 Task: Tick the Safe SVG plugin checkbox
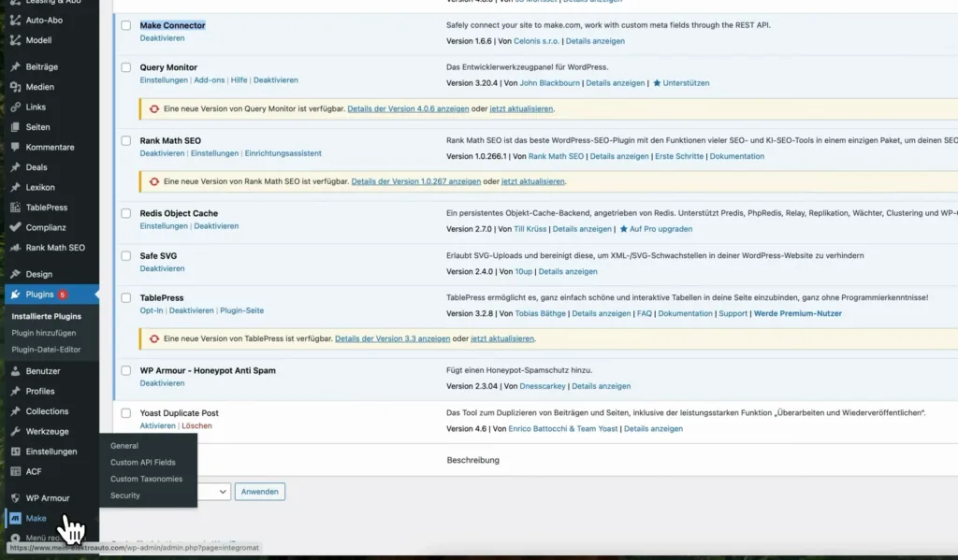click(126, 256)
